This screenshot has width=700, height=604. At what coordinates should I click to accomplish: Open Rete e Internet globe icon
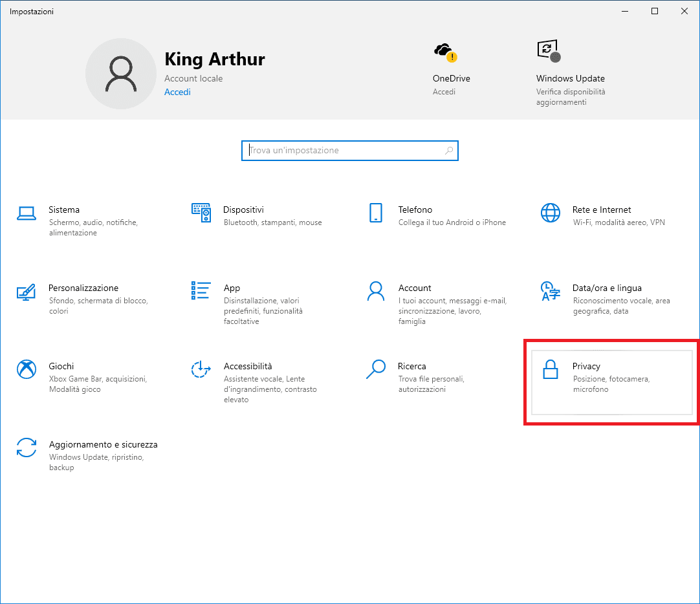(551, 213)
